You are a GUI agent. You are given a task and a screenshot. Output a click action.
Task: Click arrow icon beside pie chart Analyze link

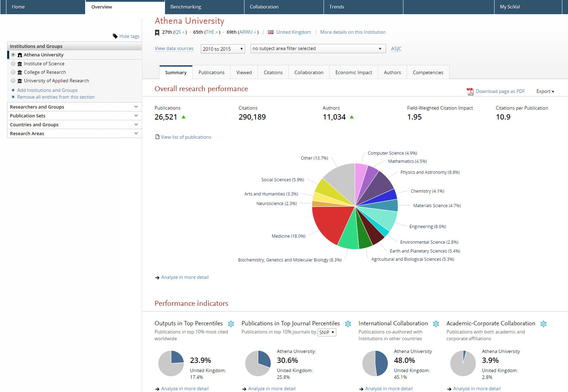157,278
